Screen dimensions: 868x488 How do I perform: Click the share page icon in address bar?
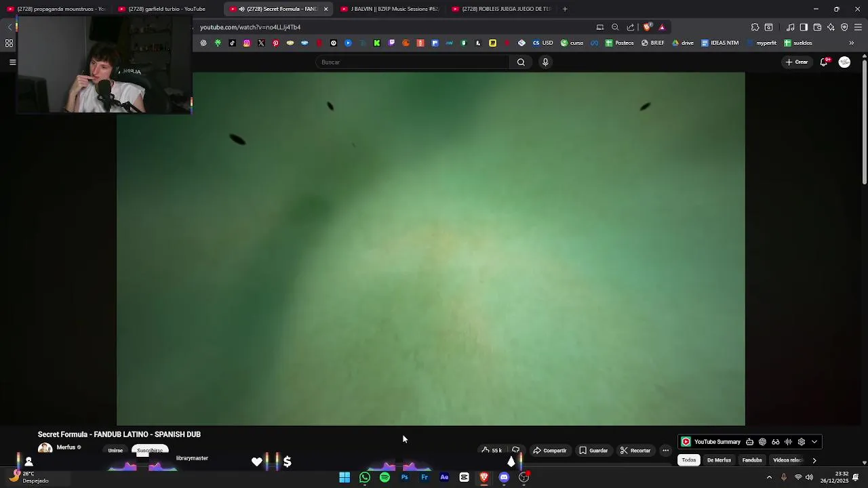click(x=631, y=27)
